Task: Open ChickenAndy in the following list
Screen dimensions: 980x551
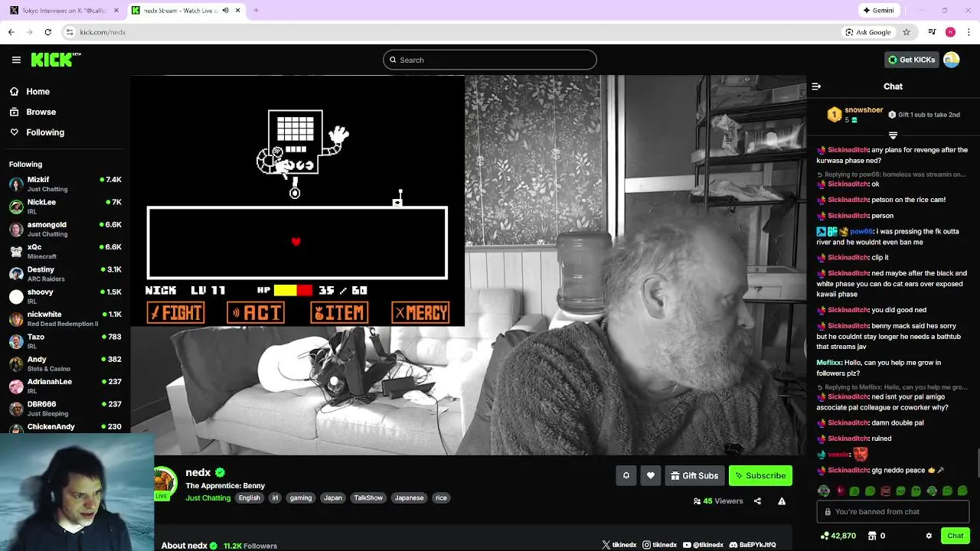Action: 65,427
